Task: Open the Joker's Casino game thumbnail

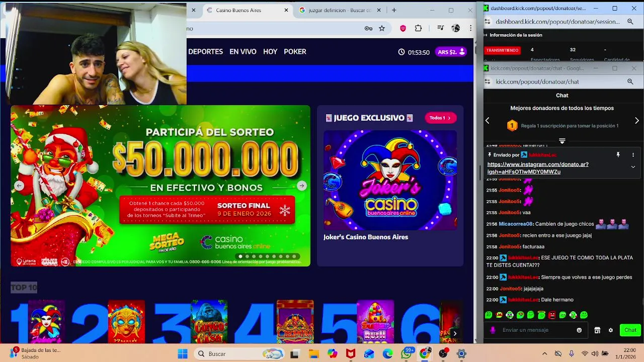Action: [x=390, y=180]
